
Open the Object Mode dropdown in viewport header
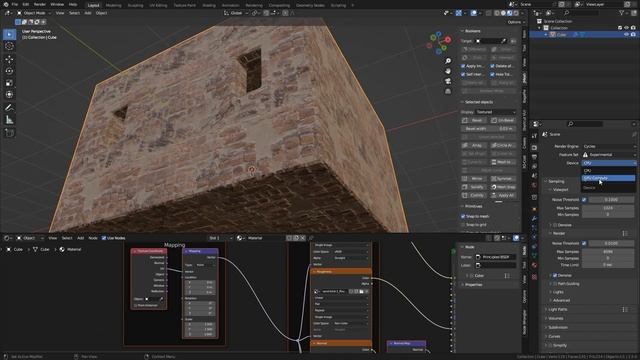(x=33, y=13)
